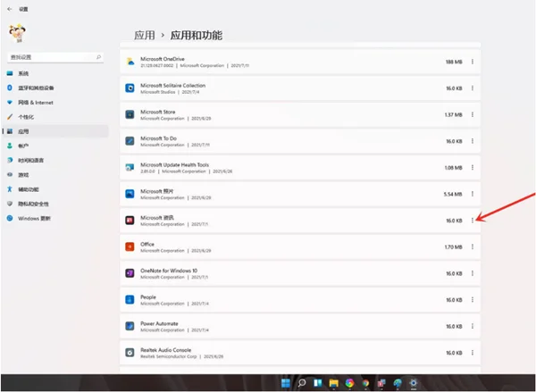Expand three-dot menu for Office

coord(473,246)
